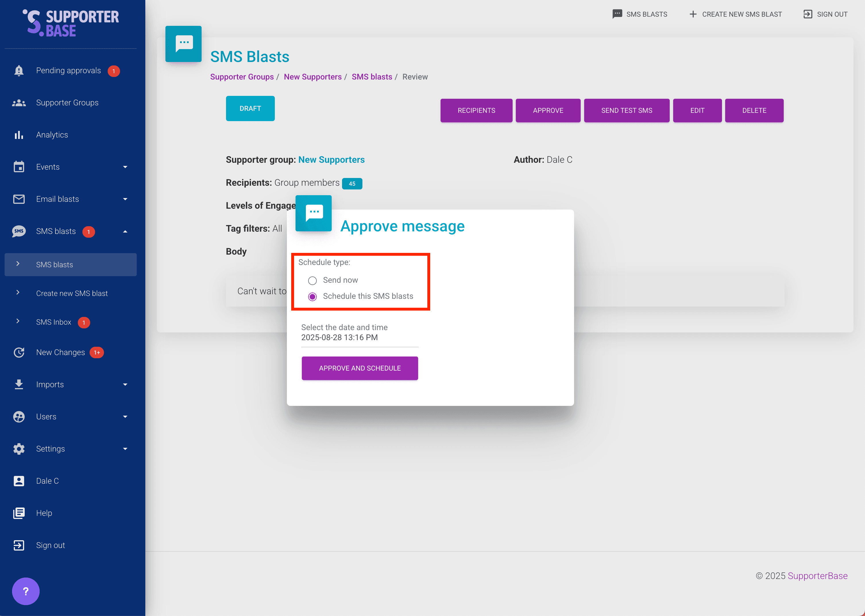865x616 pixels.
Task: Click the Pending approvals bell icon
Action: (x=19, y=71)
